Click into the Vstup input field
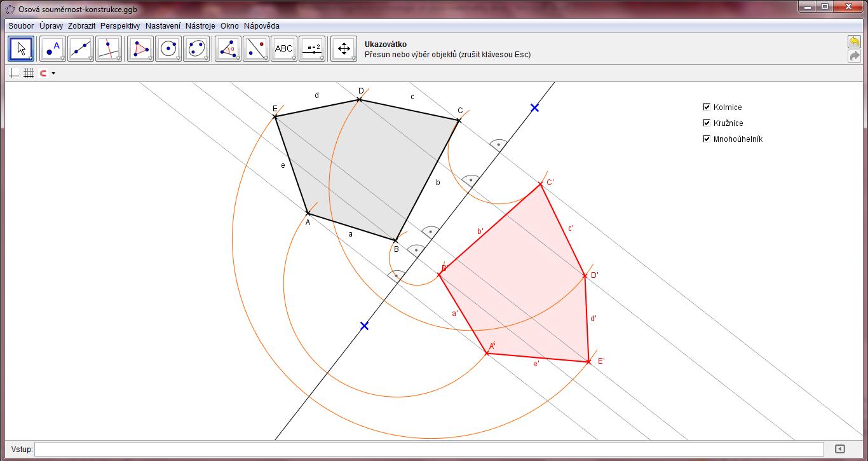The width and height of the screenshot is (868, 461). coord(429,449)
